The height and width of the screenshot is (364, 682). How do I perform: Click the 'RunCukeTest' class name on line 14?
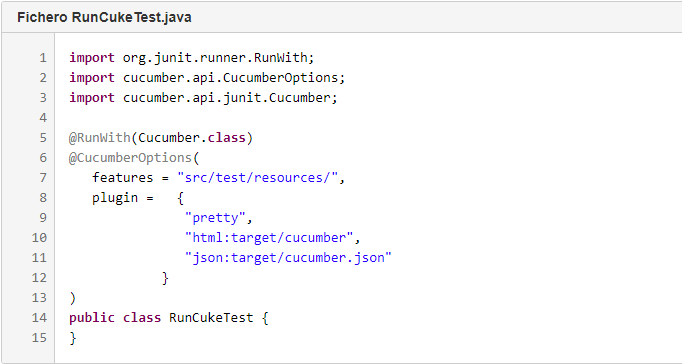tap(211, 317)
